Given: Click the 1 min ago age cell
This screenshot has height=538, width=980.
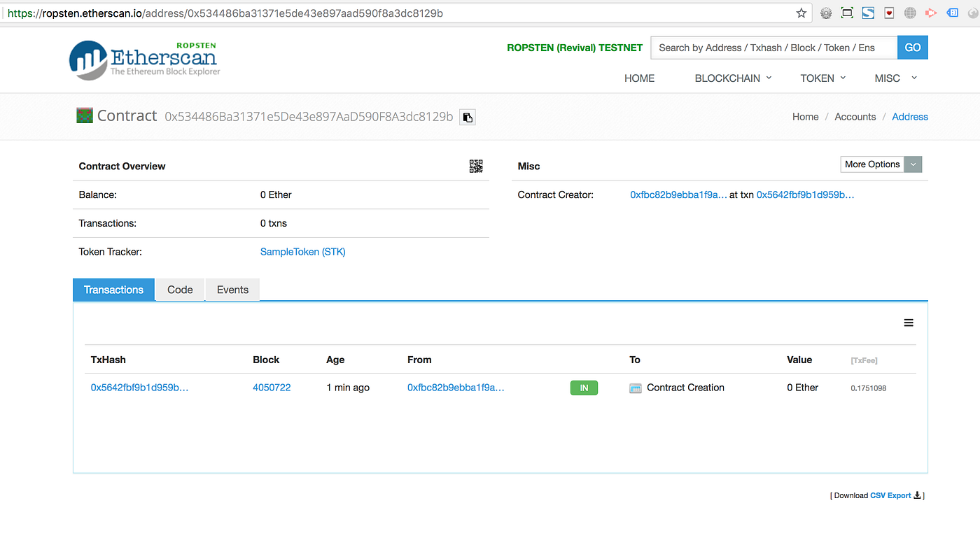Looking at the screenshot, I should coord(348,388).
